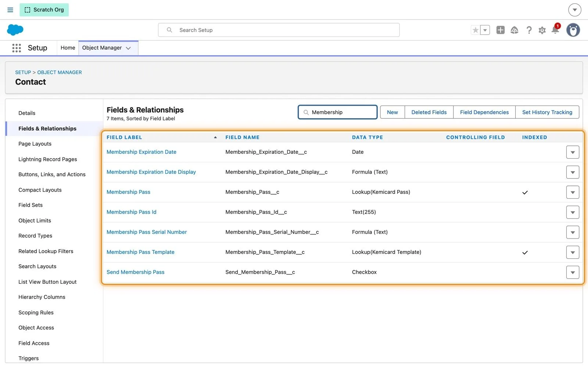Open the favorites list dropdown arrow
The image size is (588, 368).
[x=485, y=30]
